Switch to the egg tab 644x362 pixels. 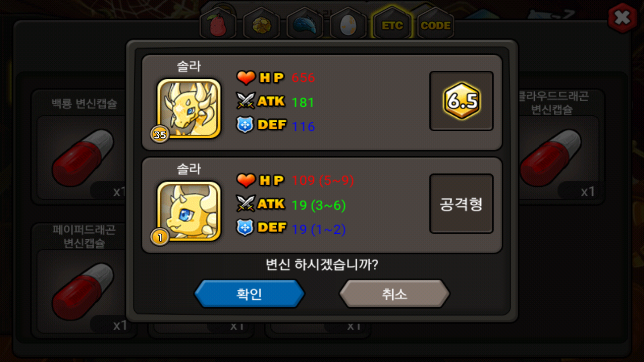click(x=348, y=24)
